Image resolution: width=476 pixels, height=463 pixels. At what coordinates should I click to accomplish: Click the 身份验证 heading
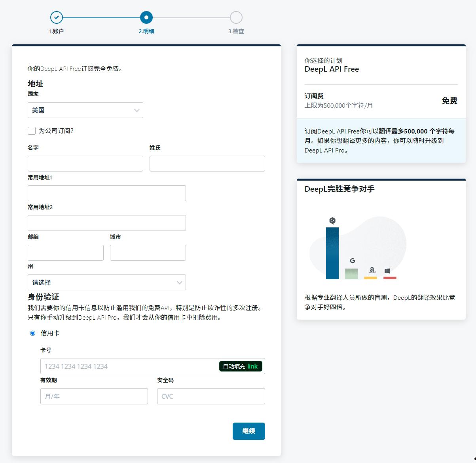(44, 297)
